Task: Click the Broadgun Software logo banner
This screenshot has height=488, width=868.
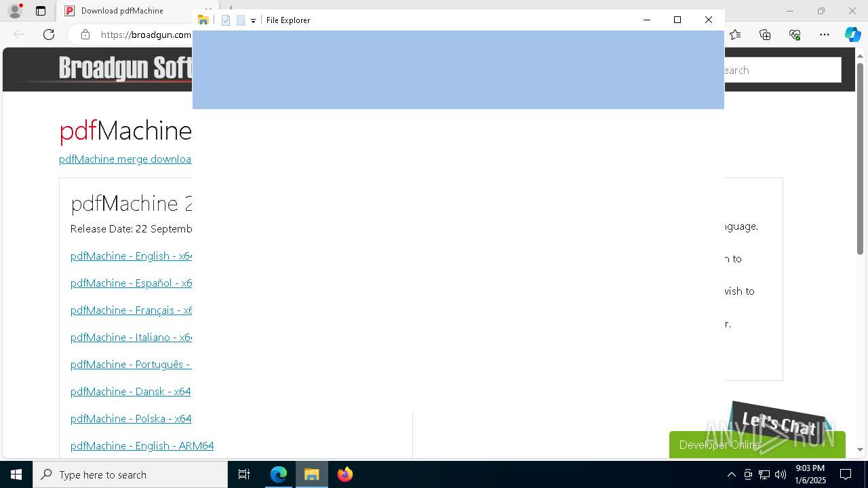Action: (x=125, y=68)
